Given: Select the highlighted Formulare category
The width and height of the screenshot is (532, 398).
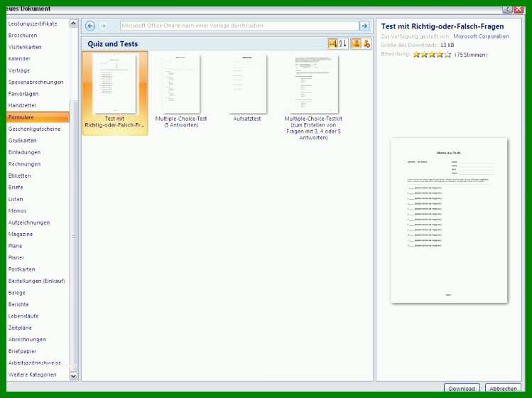Looking at the screenshot, I should click(38, 117).
